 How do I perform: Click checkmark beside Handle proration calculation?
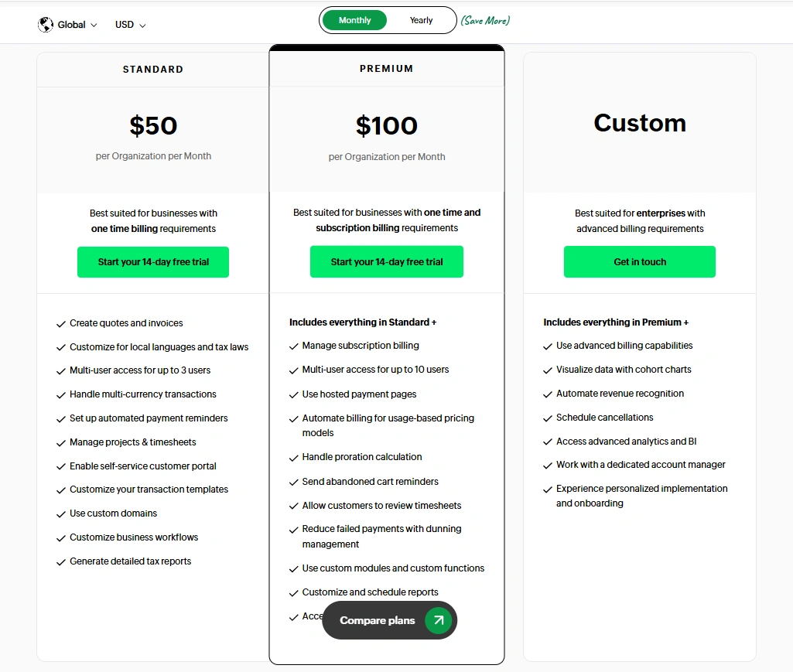(294, 457)
